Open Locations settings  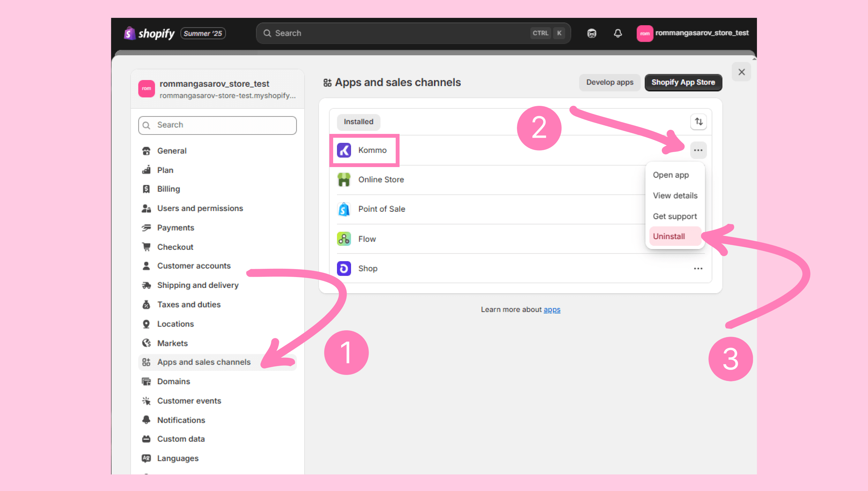coord(217,324)
